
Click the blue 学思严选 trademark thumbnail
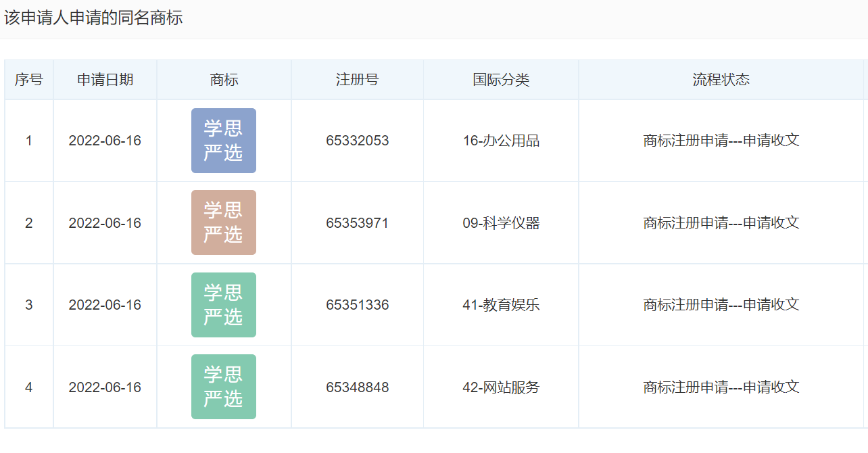click(223, 141)
